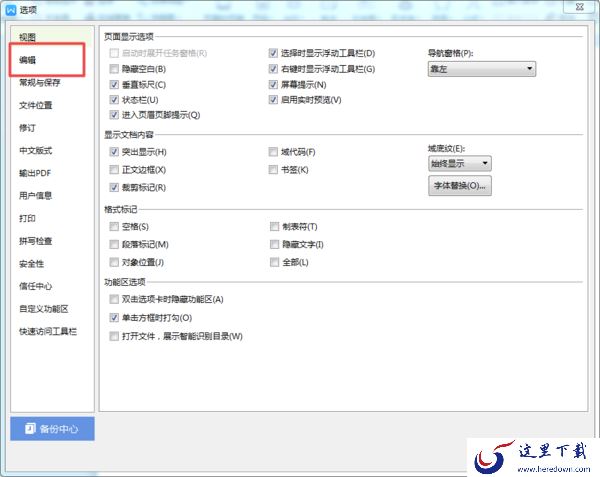
Task: Click the 备份中心 button
Action: [52, 429]
